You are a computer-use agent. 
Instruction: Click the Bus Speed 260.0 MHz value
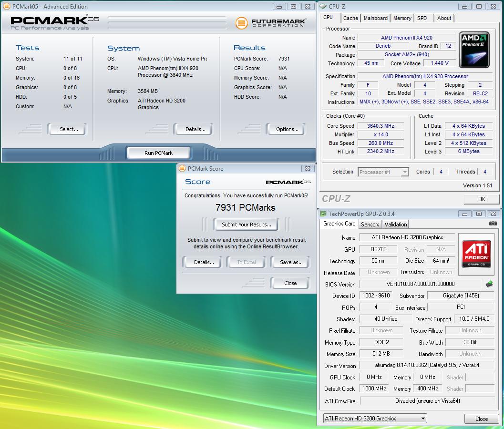click(381, 143)
